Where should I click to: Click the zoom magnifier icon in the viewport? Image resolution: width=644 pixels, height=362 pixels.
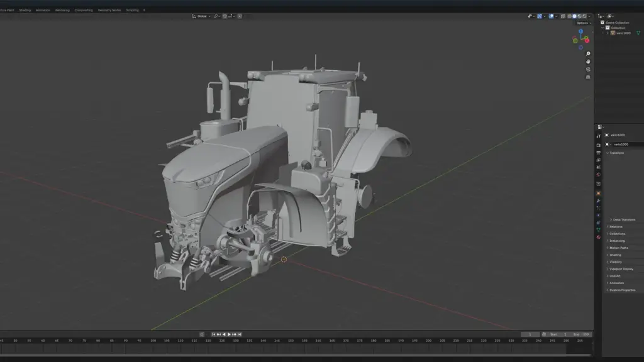tap(588, 54)
